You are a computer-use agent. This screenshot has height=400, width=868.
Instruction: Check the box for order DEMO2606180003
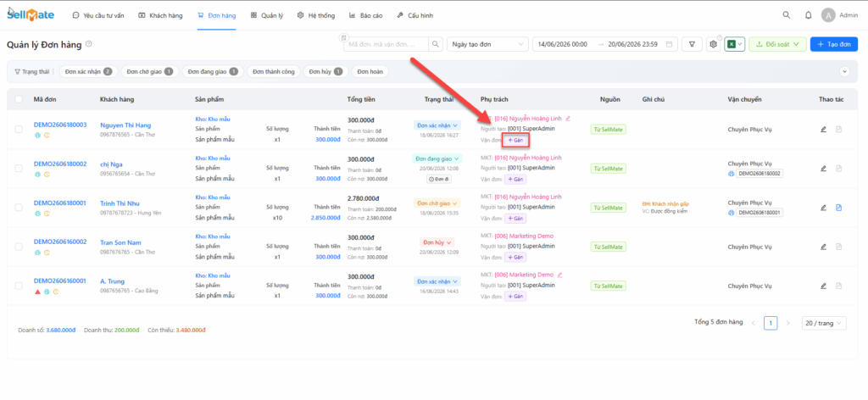[x=19, y=129]
